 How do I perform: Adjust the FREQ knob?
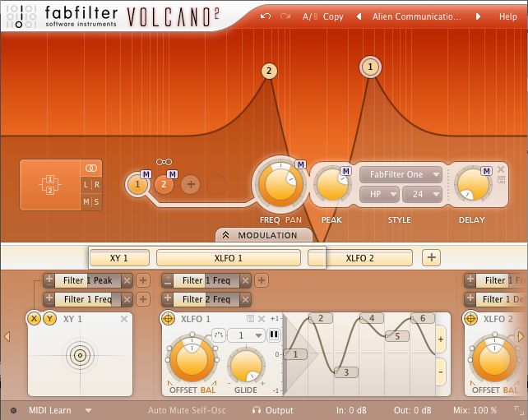click(x=280, y=184)
